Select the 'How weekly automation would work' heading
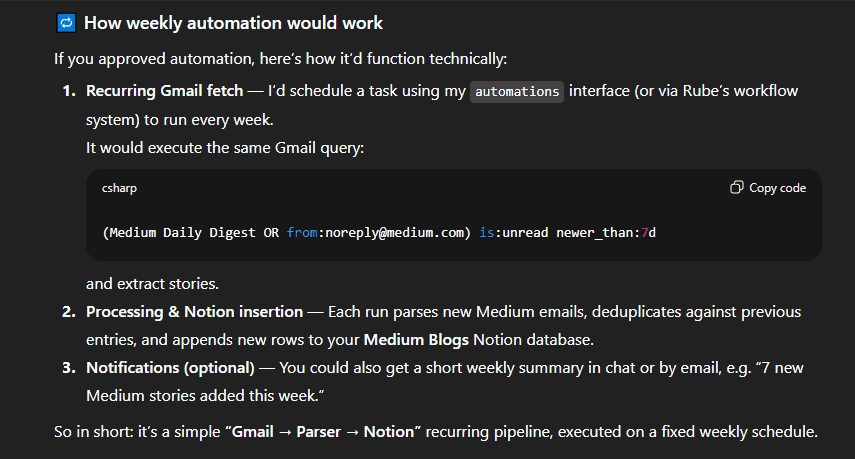 (233, 23)
